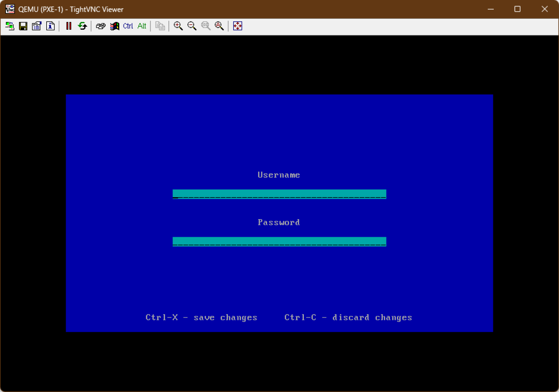Click "Ctrl-X - save changes" text
This screenshot has width=559, height=392.
(202, 317)
